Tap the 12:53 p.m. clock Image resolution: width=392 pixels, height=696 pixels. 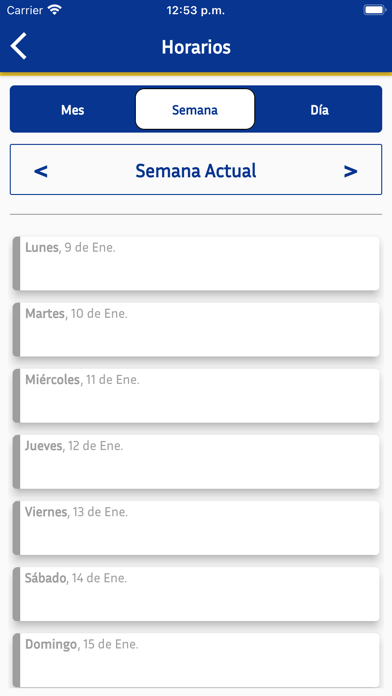click(x=196, y=11)
